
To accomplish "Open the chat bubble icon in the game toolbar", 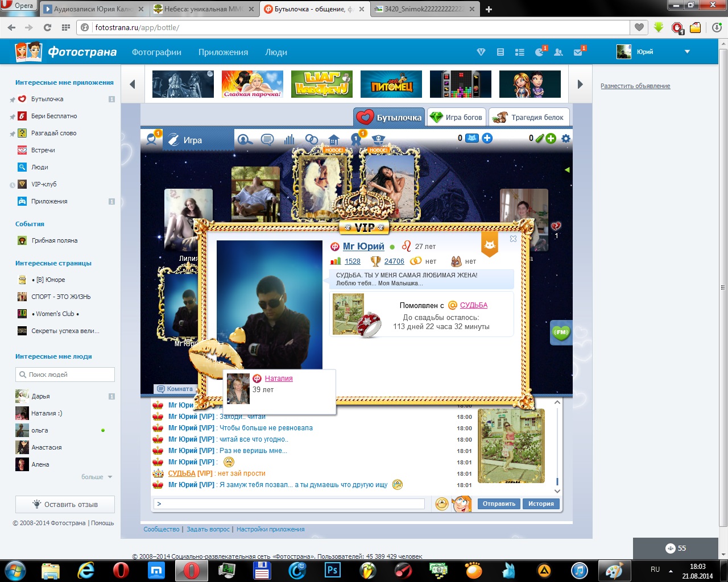I will coord(267,139).
